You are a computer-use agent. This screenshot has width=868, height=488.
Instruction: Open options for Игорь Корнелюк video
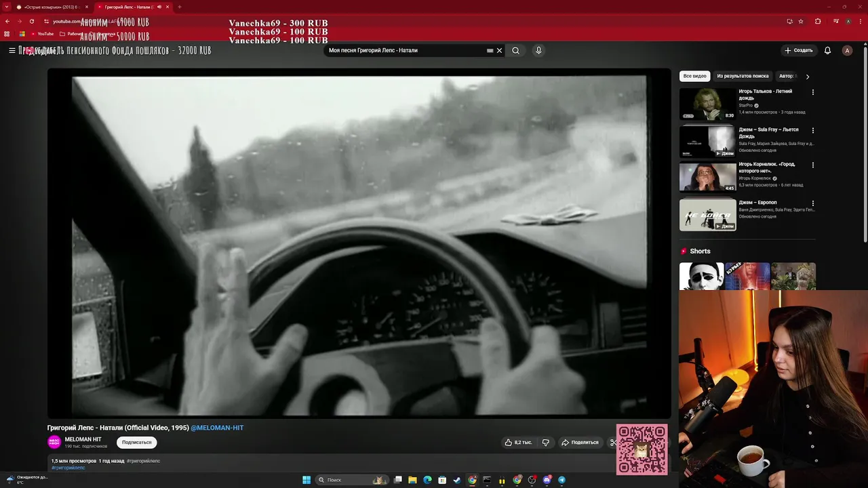812,165
